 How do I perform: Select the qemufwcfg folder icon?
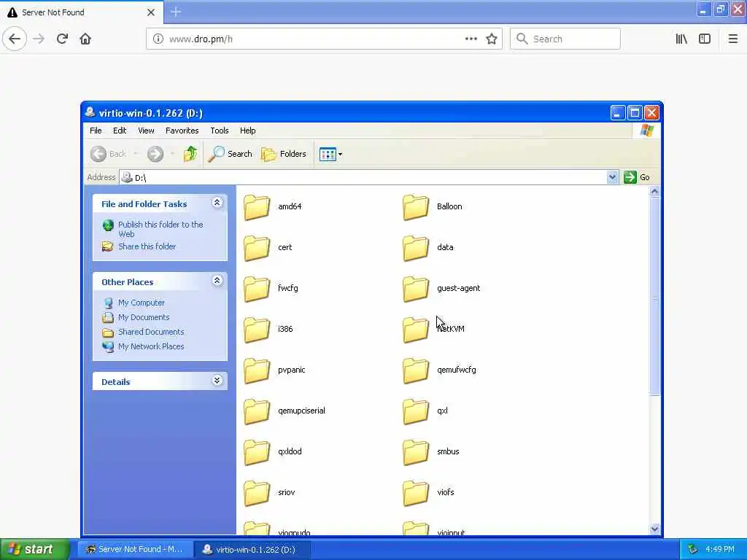[x=416, y=370]
